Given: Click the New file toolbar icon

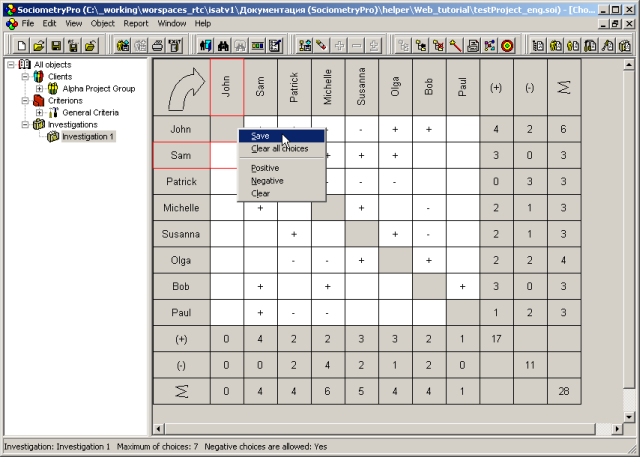Looking at the screenshot, I should (x=20, y=45).
